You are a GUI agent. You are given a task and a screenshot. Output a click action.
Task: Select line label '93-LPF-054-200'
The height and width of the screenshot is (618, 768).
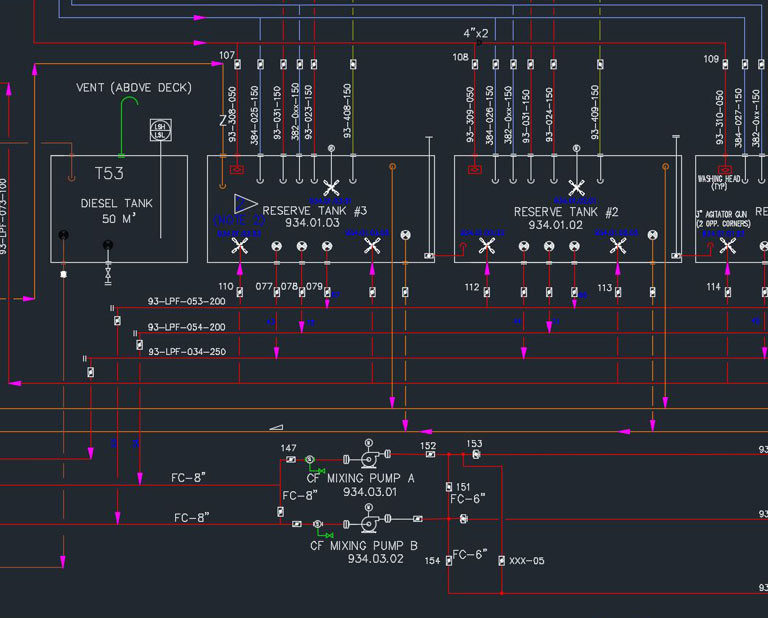click(187, 327)
